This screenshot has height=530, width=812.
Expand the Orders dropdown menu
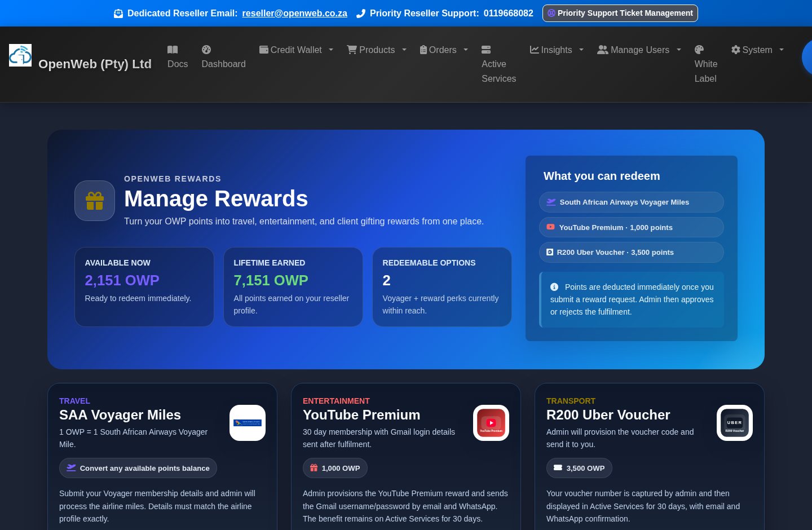point(466,50)
